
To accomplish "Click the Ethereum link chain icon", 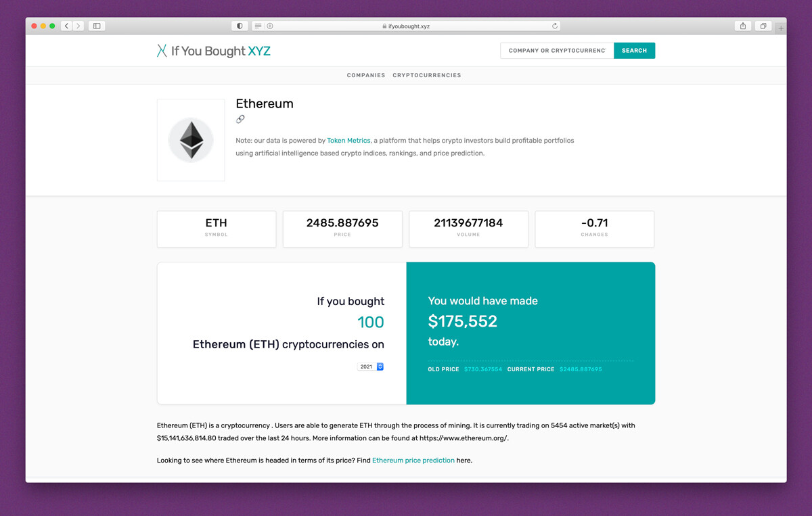I will [x=240, y=119].
